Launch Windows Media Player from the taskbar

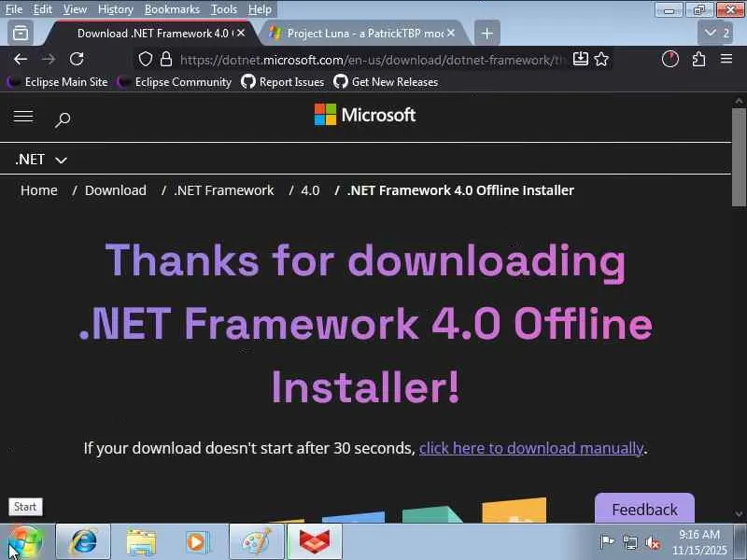[197, 542]
